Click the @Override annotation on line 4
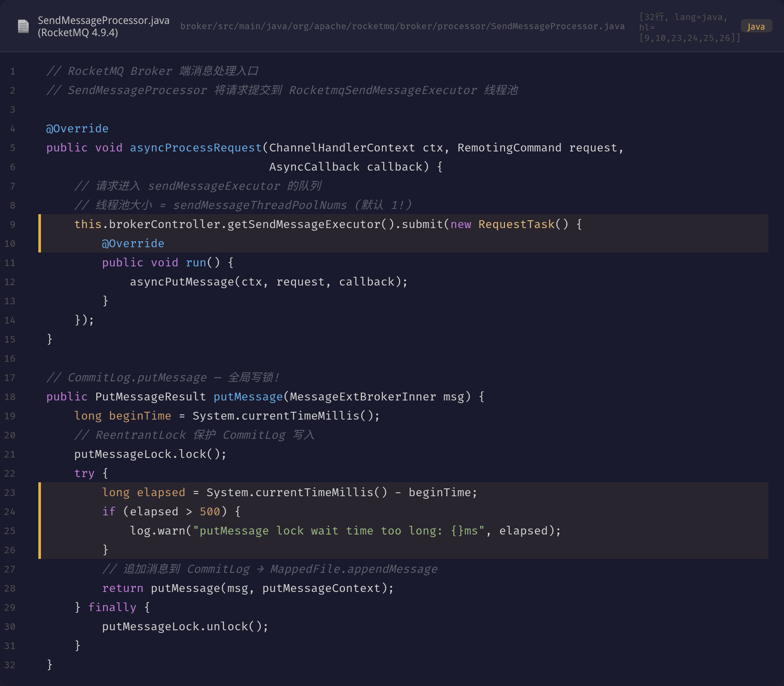Viewport: 784px width, 686px height. pos(78,129)
